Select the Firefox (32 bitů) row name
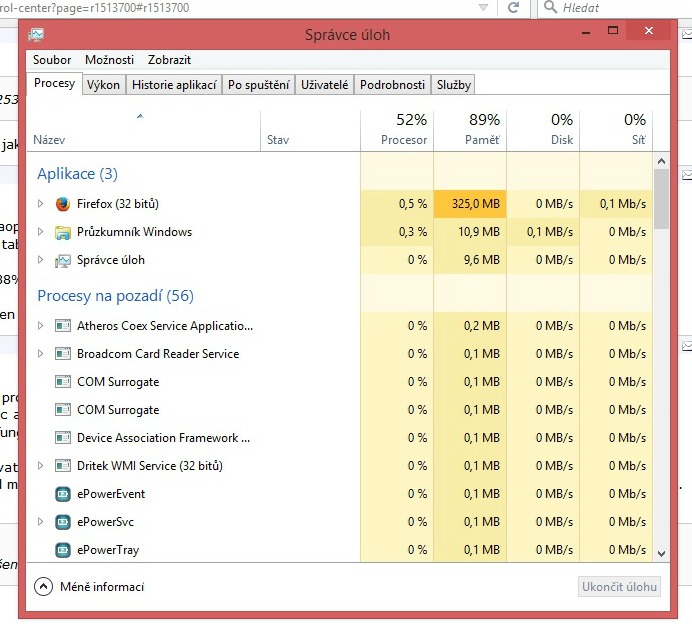This screenshot has height=624, width=692. click(x=117, y=204)
